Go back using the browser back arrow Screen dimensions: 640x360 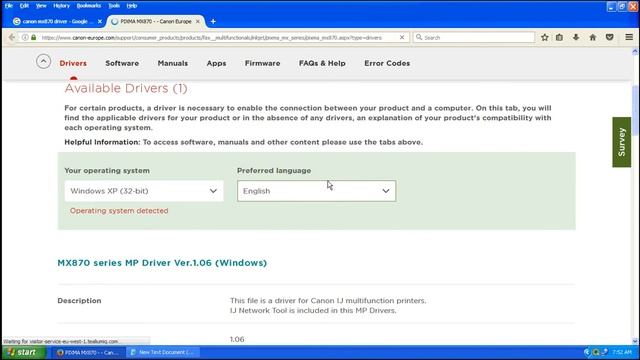[11, 37]
